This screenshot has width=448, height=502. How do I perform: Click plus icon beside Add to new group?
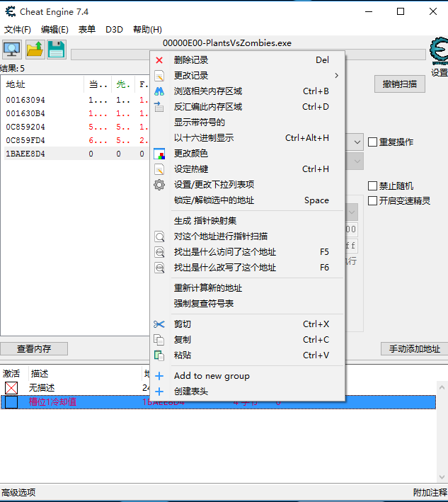tap(159, 376)
